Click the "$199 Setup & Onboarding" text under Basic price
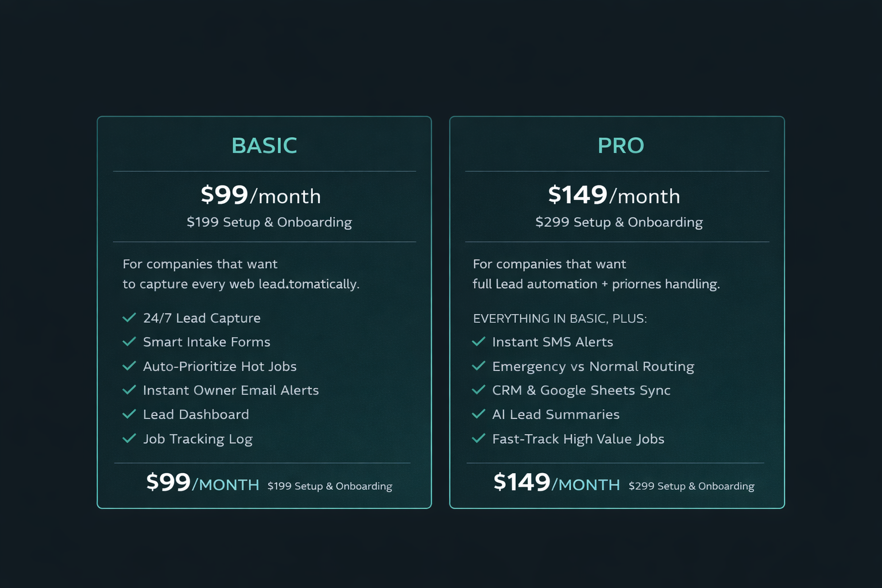Image resolution: width=882 pixels, height=588 pixels. click(269, 222)
